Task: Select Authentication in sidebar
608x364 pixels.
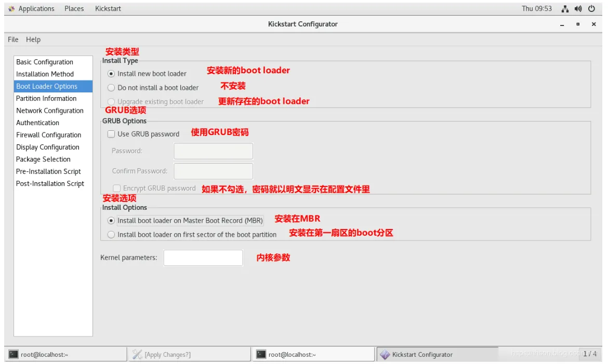Action: [x=53, y=123]
